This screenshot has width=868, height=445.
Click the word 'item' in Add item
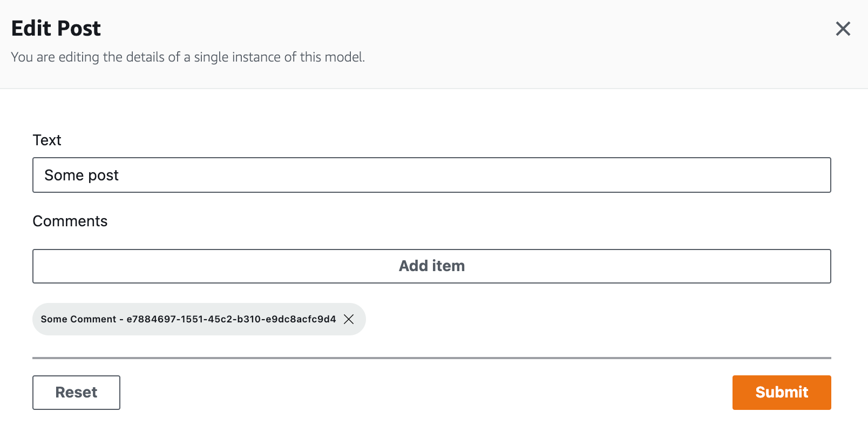click(449, 266)
